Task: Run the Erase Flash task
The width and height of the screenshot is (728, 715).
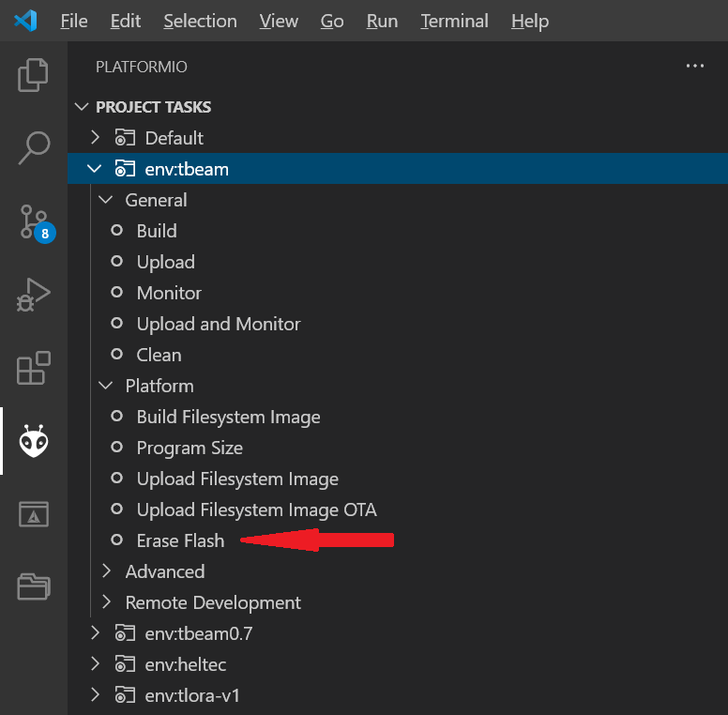Action: (180, 540)
